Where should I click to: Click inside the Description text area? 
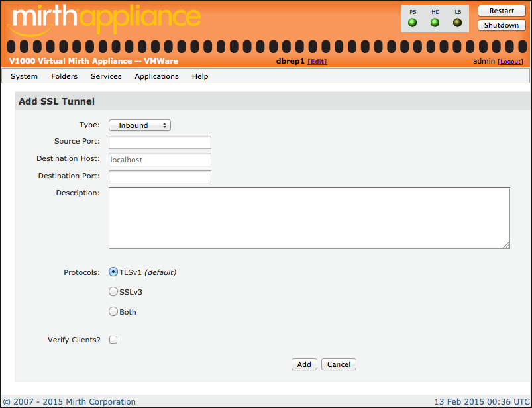click(309, 218)
